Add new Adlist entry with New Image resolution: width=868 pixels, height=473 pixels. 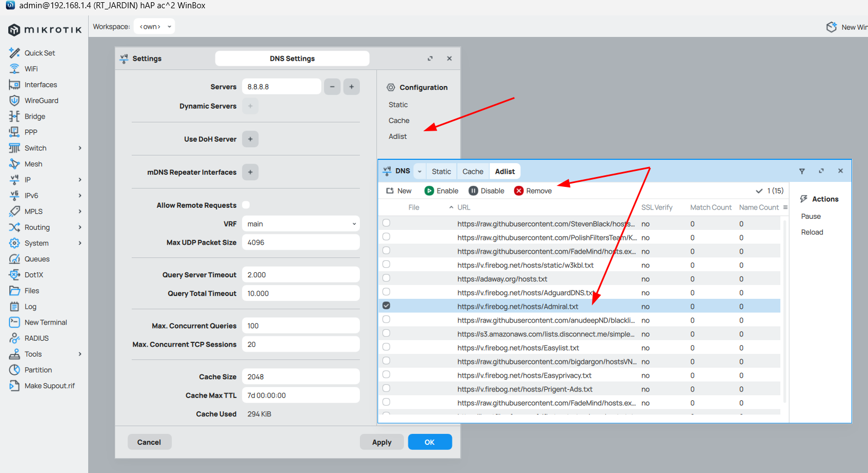[399, 191]
